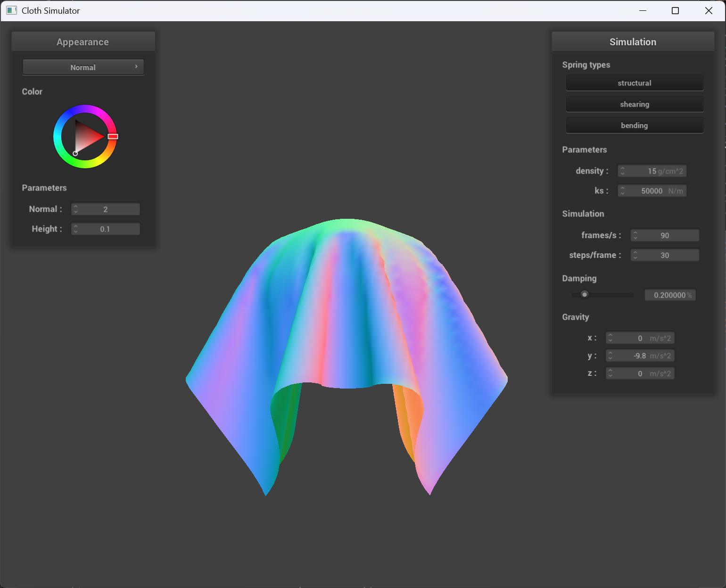Click the 'Spring types' heading
726x588 pixels.
[586, 65]
